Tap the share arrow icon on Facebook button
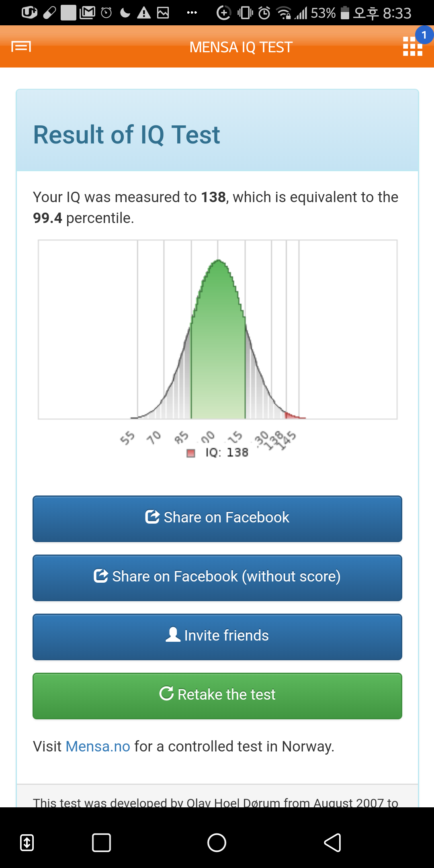This screenshot has height=868, width=434. tap(152, 516)
